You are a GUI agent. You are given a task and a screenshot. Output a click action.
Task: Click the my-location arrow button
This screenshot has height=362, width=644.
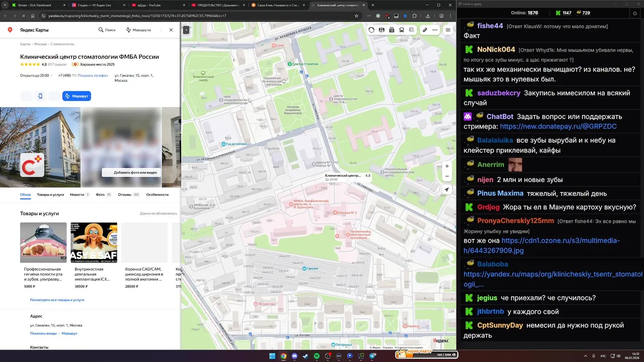pyautogui.click(x=447, y=190)
